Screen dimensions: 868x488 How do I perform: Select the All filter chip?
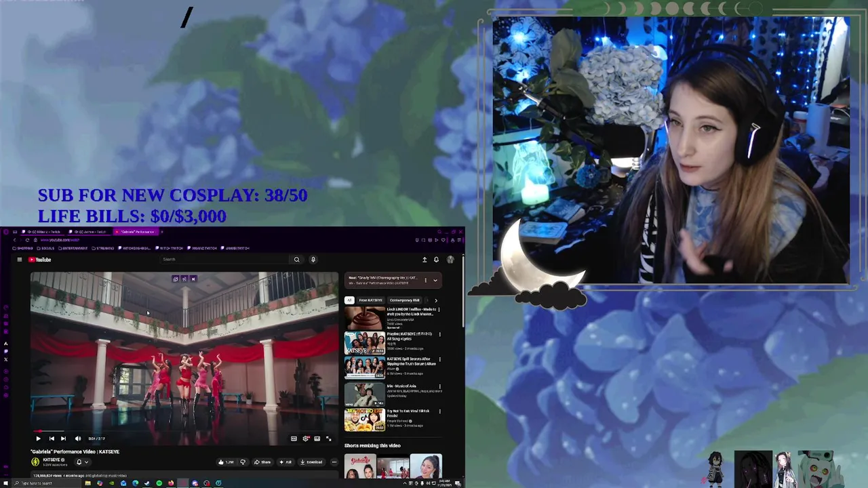(x=349, y=300)
